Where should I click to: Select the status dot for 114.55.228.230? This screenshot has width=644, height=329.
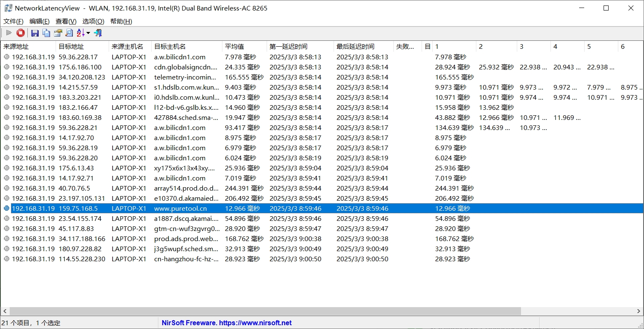pos(7,259)
